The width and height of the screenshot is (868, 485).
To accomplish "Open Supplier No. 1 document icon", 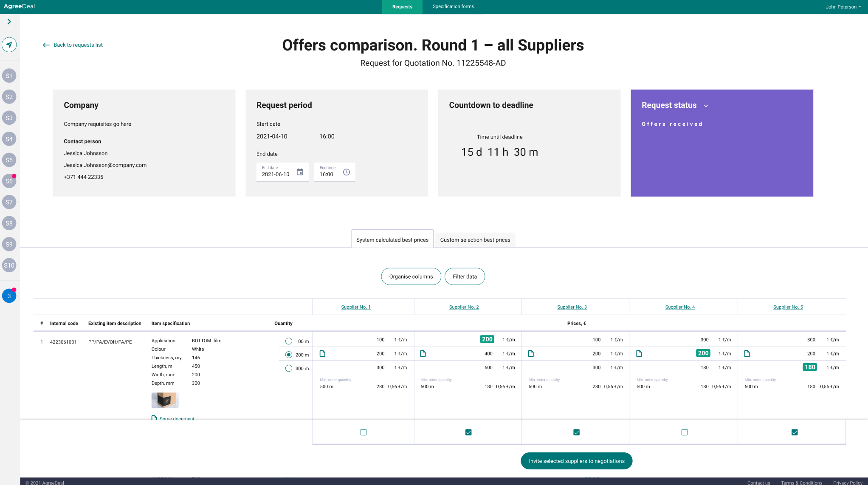I will point(322,354).
